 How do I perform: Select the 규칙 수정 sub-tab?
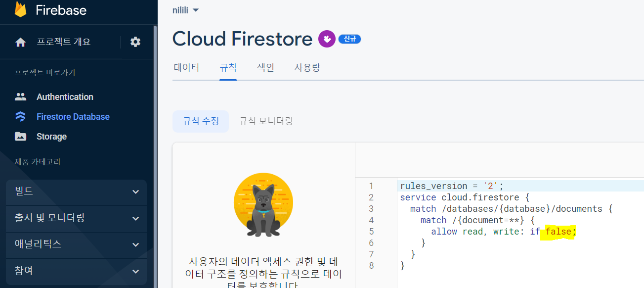tap(201, 121)
